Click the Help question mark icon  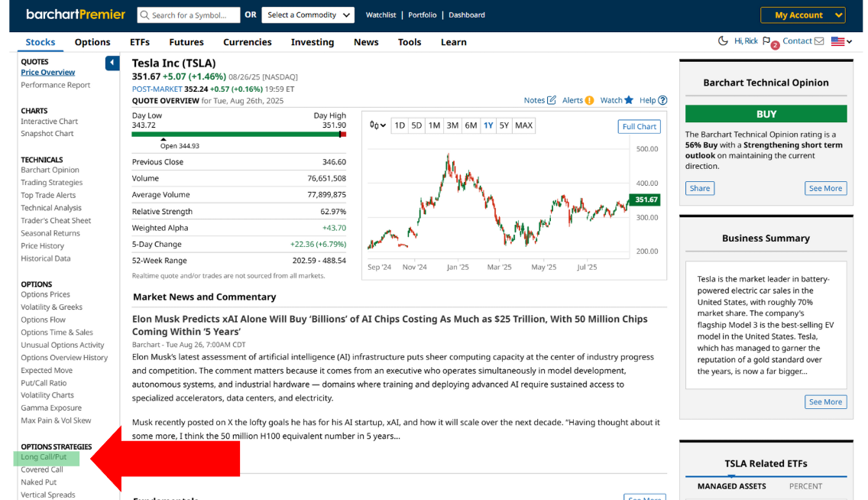point(662,100)
